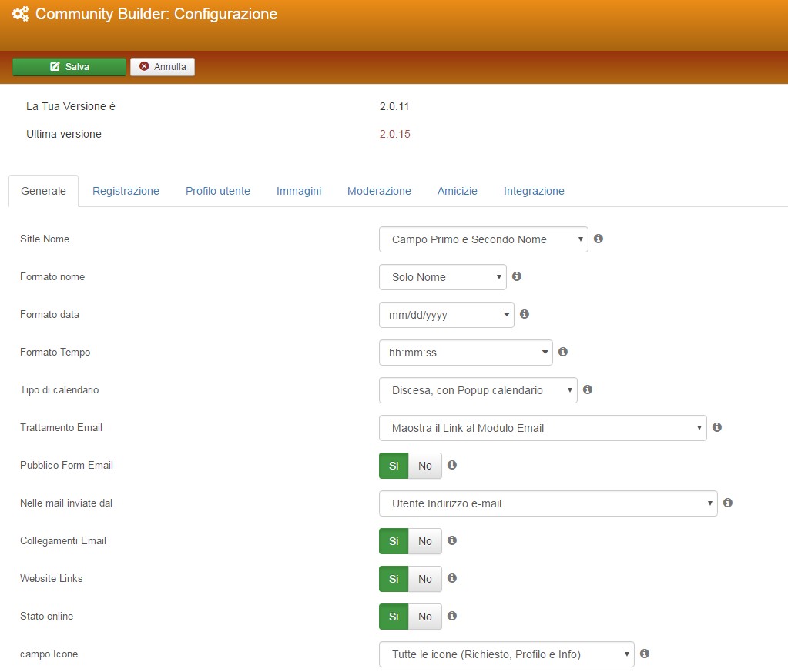Click the green Salva button

pyautogui.click(x=69, y=67)
